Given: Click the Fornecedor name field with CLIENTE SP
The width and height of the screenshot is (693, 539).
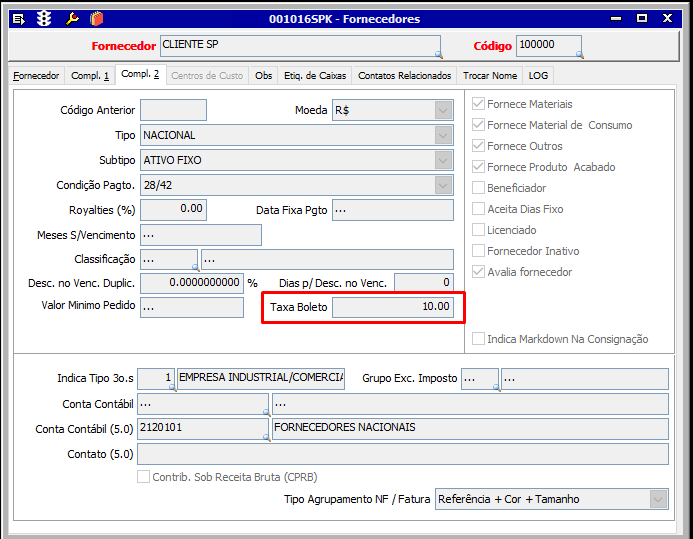Looking at the screenshot, I should [x=300, y=46].
